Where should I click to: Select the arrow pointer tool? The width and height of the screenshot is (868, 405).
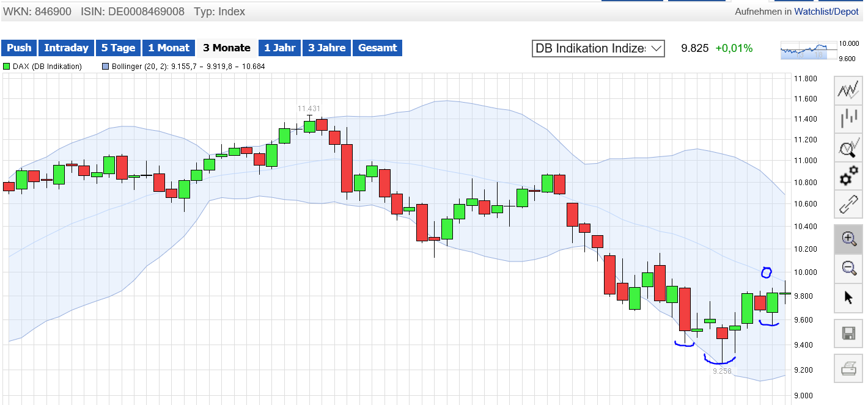click(848, 297)
